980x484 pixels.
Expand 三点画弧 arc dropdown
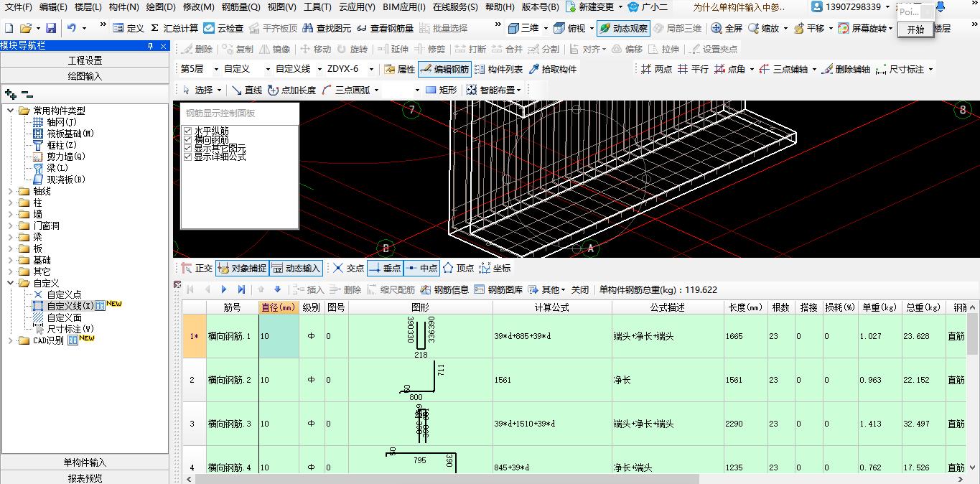[376, 90]
